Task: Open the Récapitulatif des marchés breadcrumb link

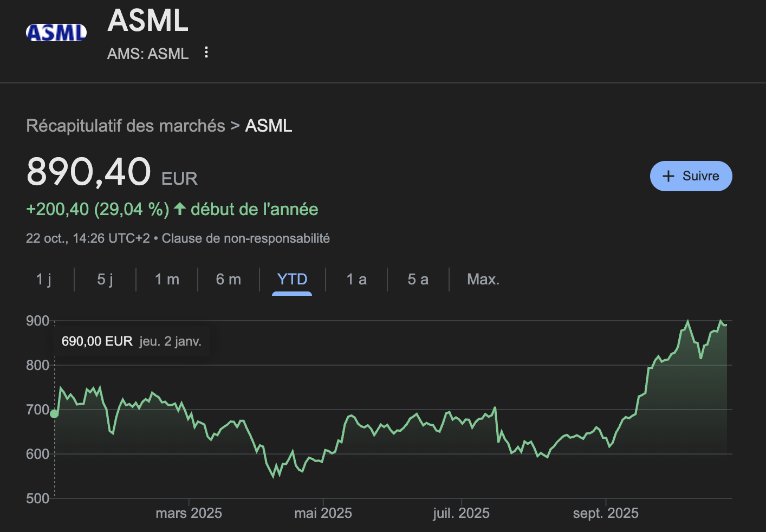Action: pyautogui.click(x=126, y=126)
